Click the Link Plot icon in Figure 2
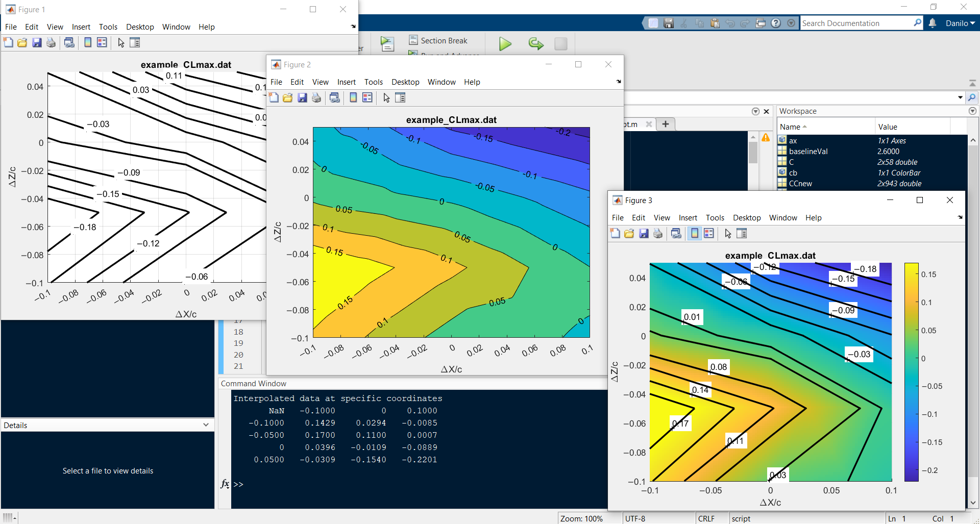 point(335,97)
